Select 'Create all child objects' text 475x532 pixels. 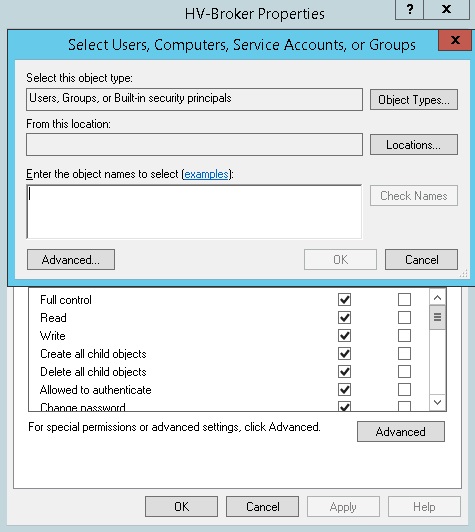(93, 354)
